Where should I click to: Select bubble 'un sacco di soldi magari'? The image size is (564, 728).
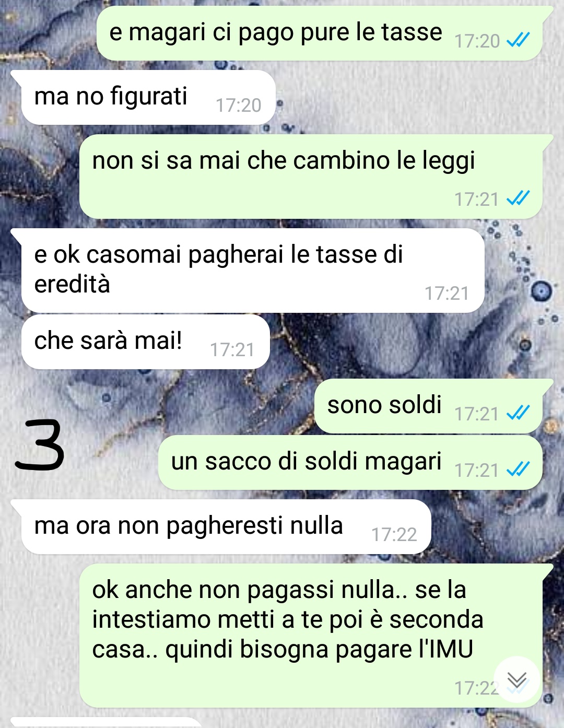(350, 462)
